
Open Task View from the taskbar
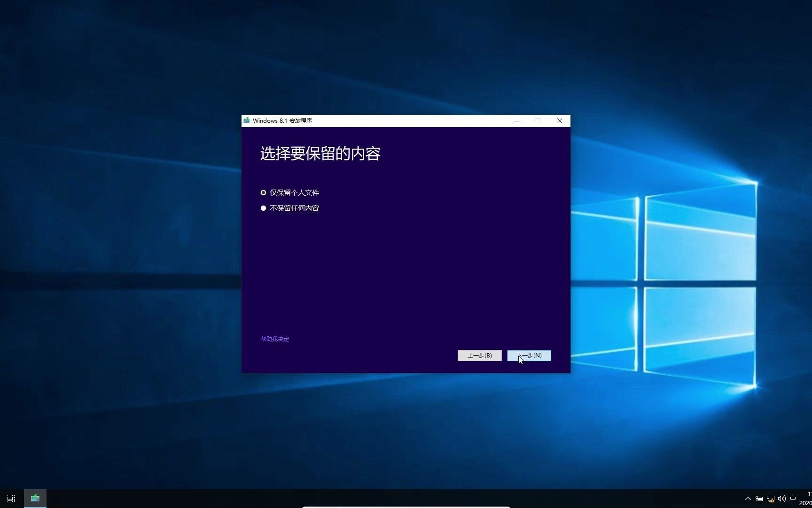point(11,498)
